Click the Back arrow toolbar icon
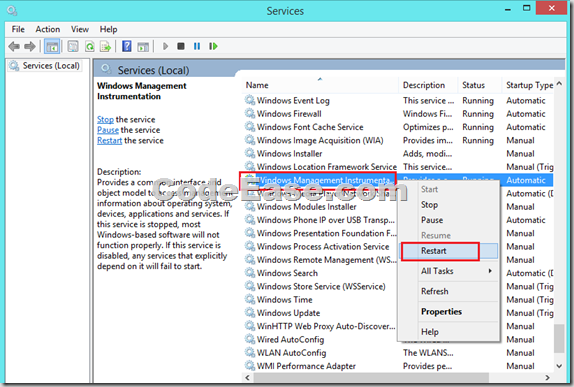Viewport: 574px width, 387px height. click(14, 46)
